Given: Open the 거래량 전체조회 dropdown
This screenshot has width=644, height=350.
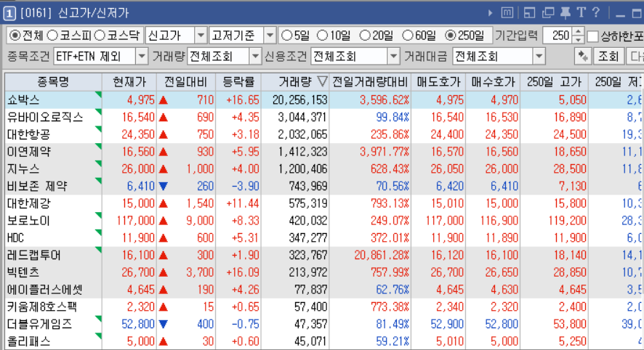Looking at the screenshot, I should click(x=255, y=56).
